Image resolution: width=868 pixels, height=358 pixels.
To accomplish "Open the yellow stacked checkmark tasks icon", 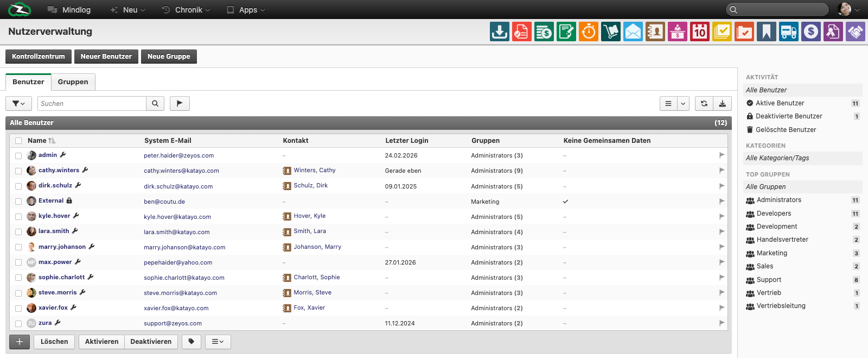I will [722, 32].
